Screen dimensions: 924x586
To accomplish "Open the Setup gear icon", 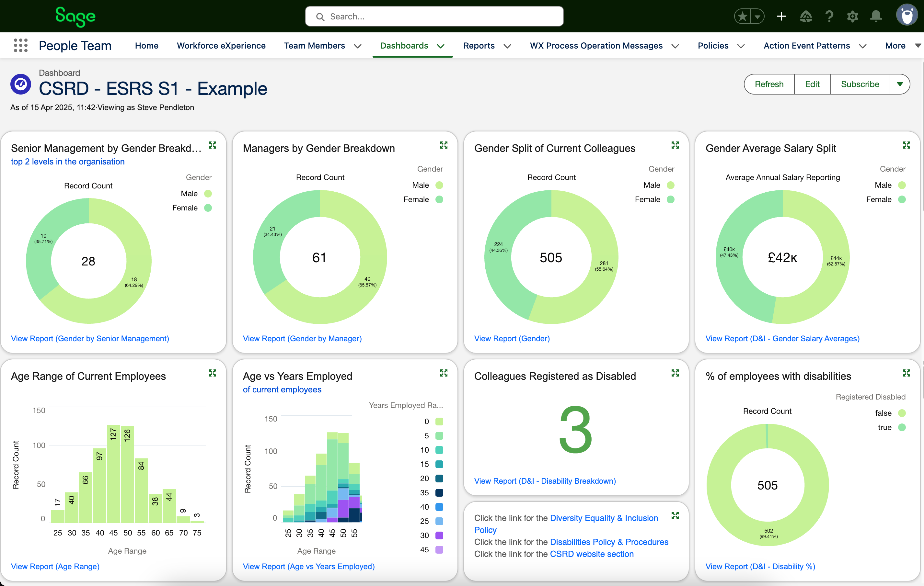I will (x=853, y=17).
